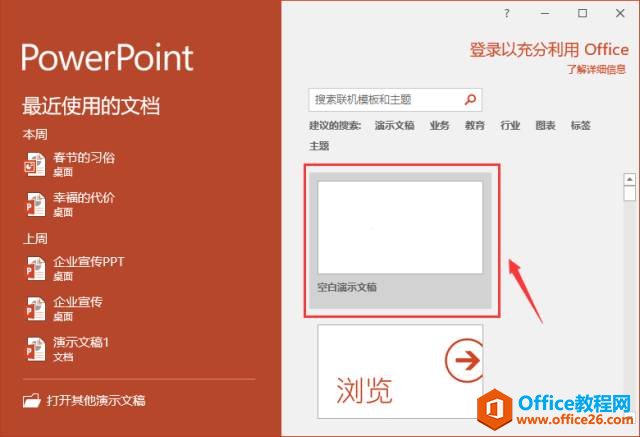Screen dimensions: 640x437
Task: Select suggested search 标签
Action: click(581, 126)
